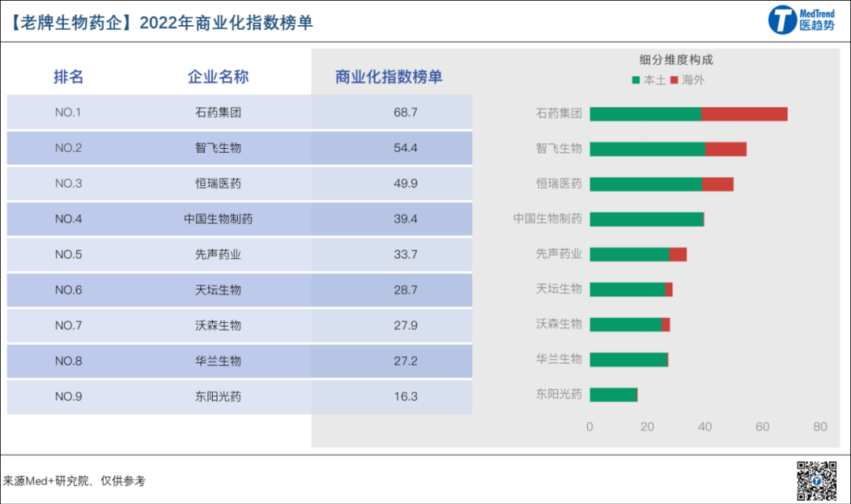851x504 pixels.
Task: Click the red 海外 legend swatch
Action: tap(674, 80)
